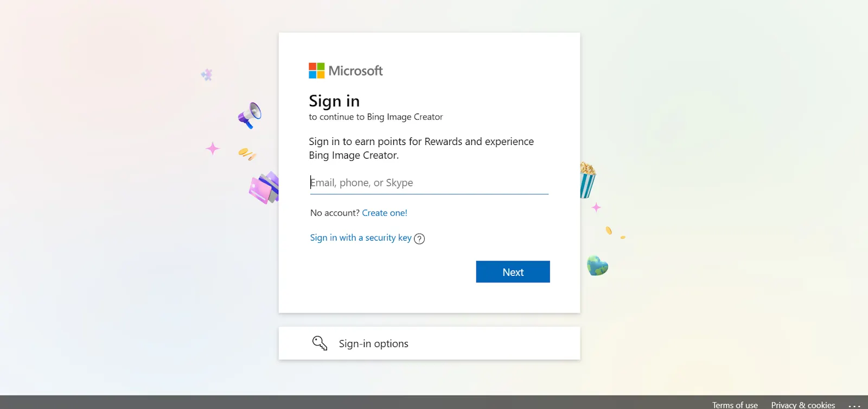The height and width of the screenshot is (409, 868).
Task: Expand the Sign-in options panel
Action: (x=429, y=343)
